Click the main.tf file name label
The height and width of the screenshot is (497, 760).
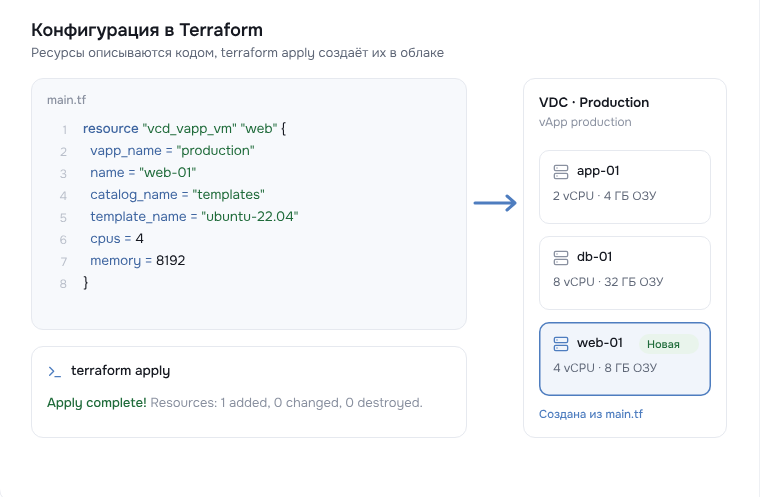click(66, 100)
